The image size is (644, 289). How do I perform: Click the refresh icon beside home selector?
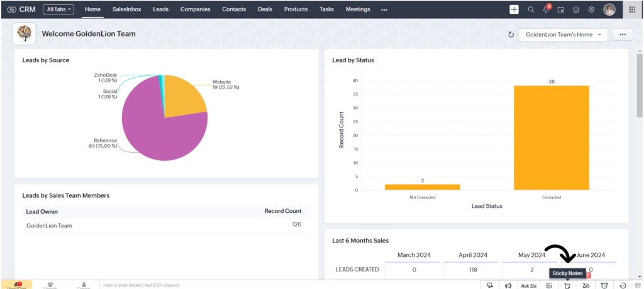coord(511,35)
